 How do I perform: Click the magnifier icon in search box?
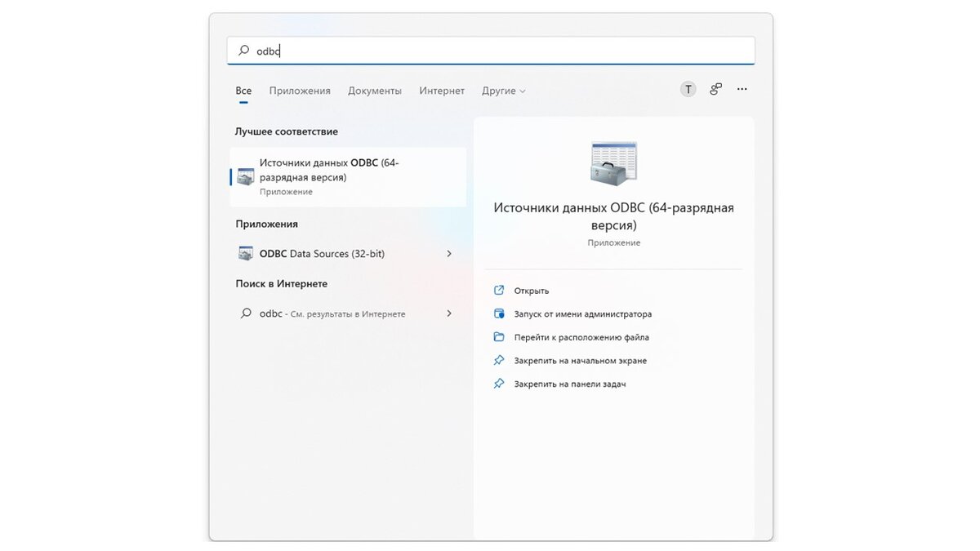coord(243,51)
